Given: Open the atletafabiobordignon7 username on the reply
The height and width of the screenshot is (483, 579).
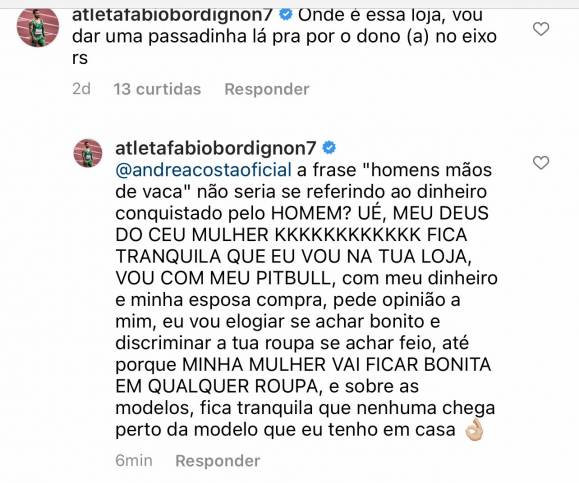Looking at the screenshot, I should 216,148.
